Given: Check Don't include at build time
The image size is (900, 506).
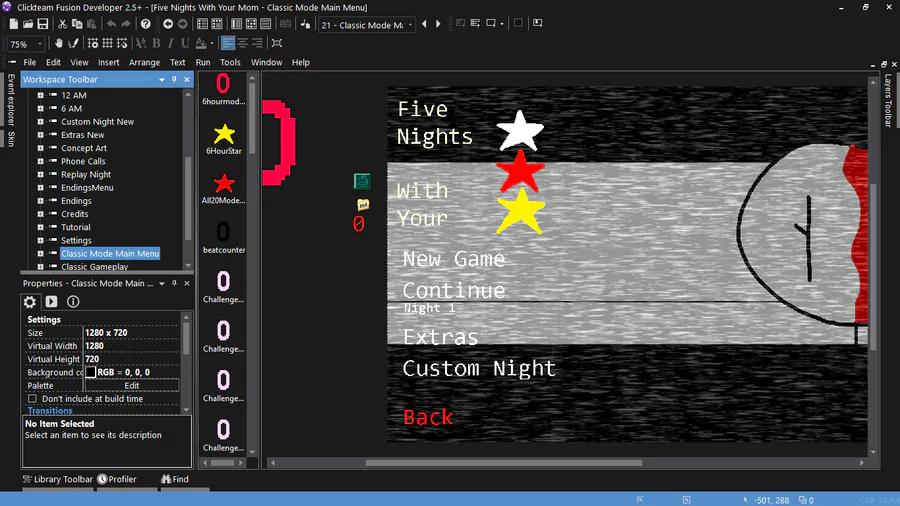Looking at the screenshot, I should click(32, 399).
